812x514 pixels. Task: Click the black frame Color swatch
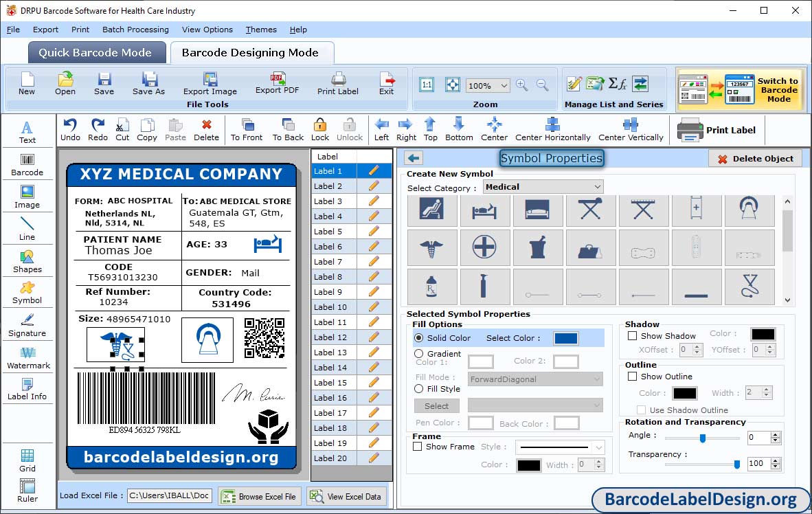pos(529,465)
